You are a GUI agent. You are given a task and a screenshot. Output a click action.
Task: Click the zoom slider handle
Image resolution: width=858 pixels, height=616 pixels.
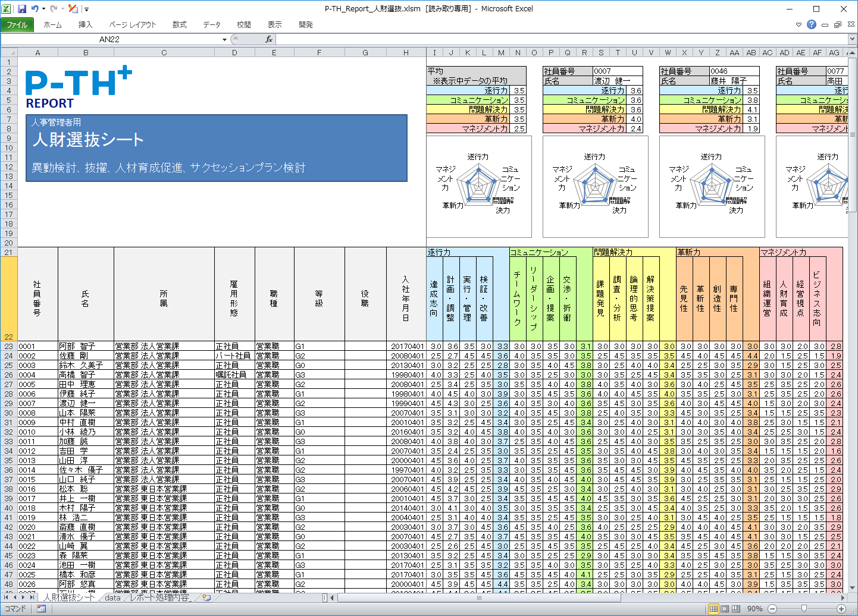tap(804, 609)
